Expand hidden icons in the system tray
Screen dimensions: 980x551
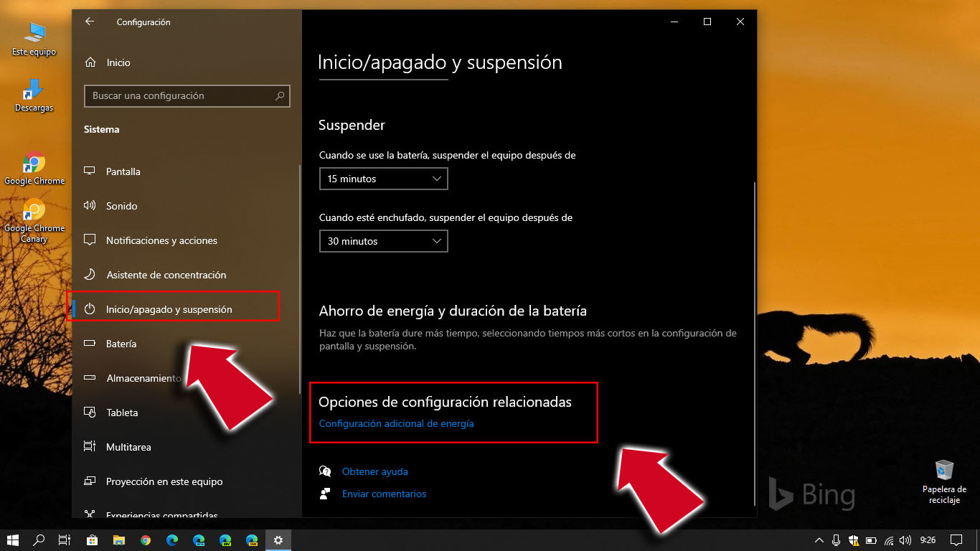click(x=819, y=540)
